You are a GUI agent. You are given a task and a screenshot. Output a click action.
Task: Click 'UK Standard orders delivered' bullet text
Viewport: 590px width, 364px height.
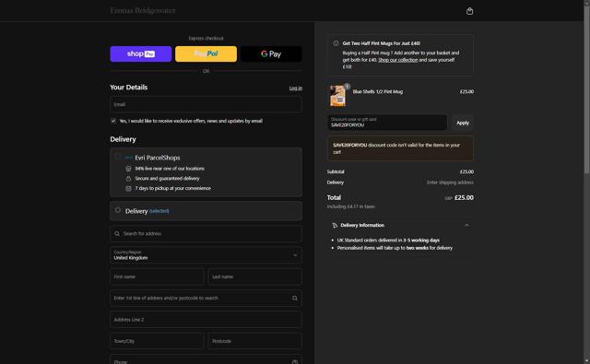point(388,240)
